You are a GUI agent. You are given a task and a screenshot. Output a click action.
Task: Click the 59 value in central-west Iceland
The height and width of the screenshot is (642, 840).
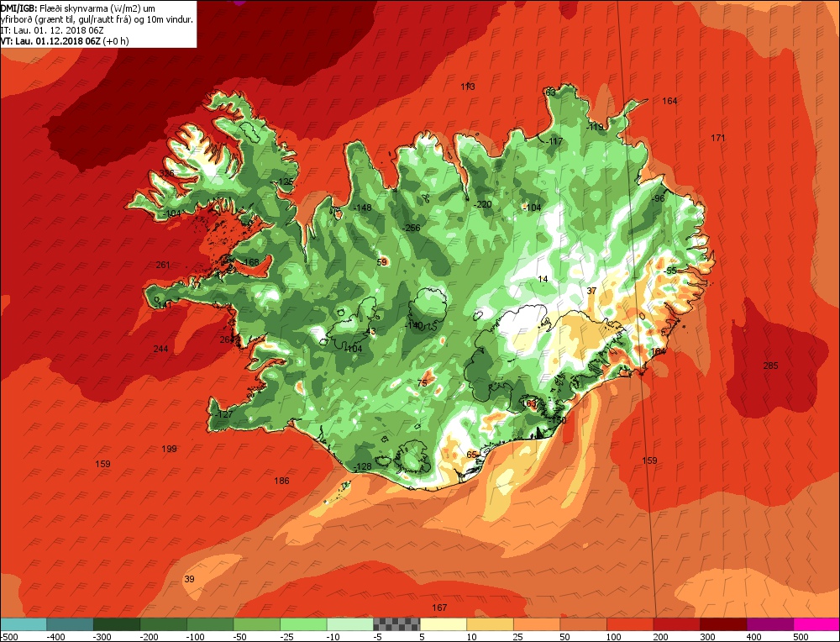[x=382, y=262]
